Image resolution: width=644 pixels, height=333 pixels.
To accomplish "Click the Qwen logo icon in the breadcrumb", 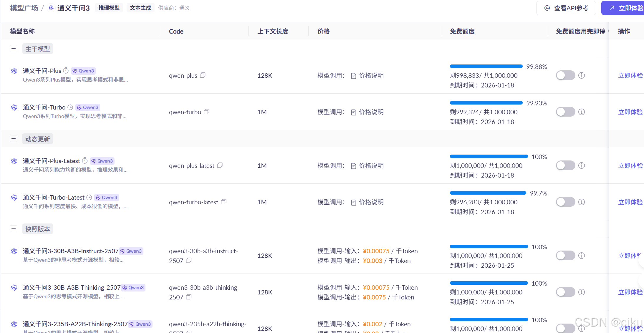I will click(x=51, y=8).
